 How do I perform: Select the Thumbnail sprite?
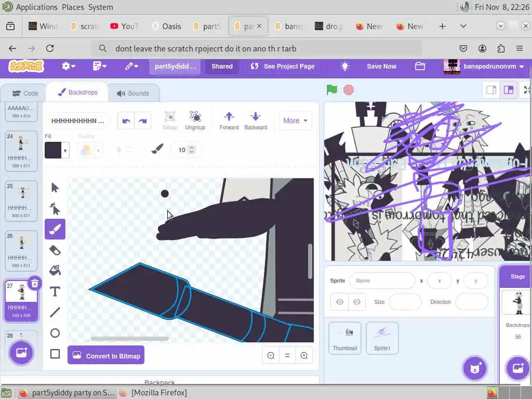click(345, 338)
